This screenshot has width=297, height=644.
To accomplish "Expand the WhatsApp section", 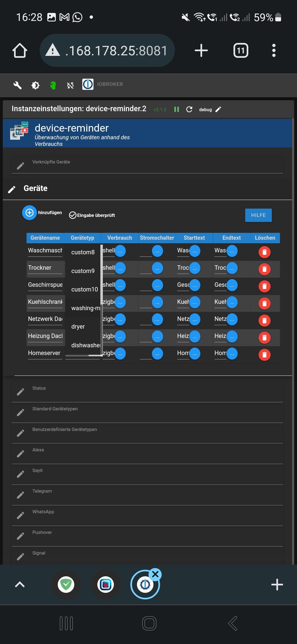I will click(147, 515).
